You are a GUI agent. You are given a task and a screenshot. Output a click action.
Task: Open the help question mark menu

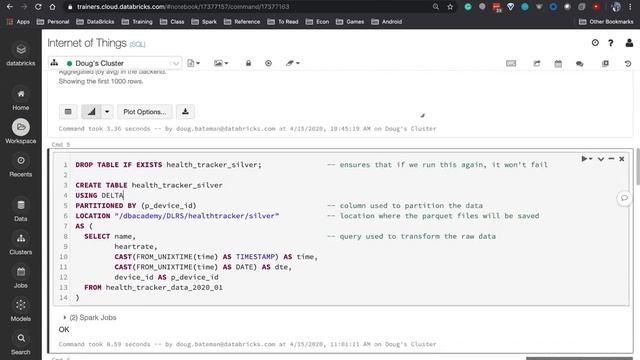[x=611, y=43]
